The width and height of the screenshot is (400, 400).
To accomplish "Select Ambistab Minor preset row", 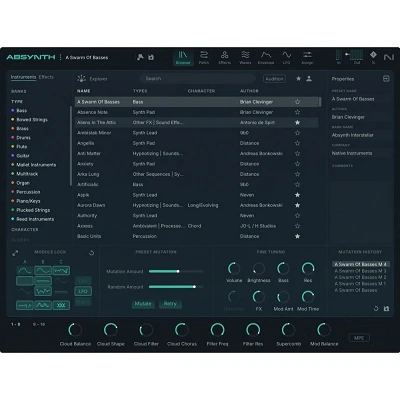I will [196, 133].
